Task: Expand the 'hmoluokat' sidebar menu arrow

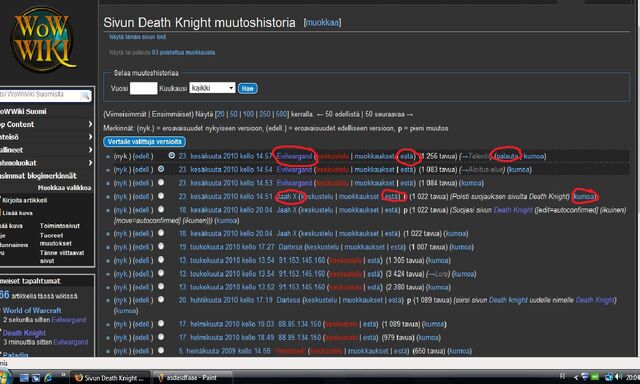Action: [x=90, y=163]
